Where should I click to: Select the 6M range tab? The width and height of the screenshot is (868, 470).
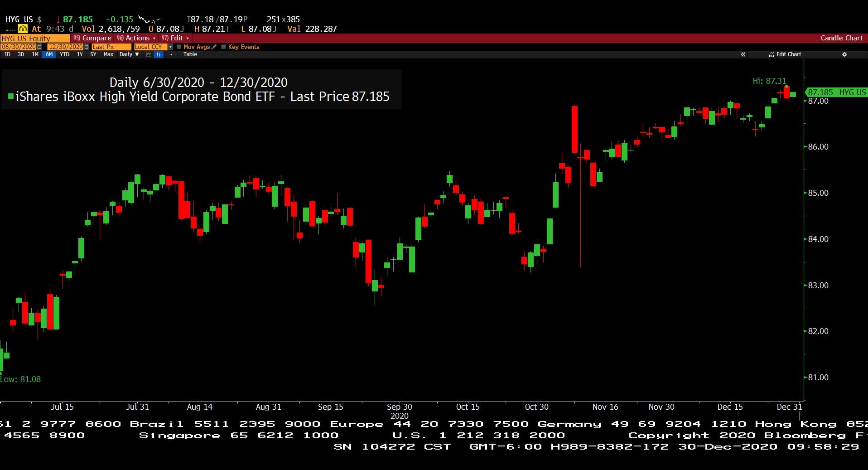tap(49, 54)
